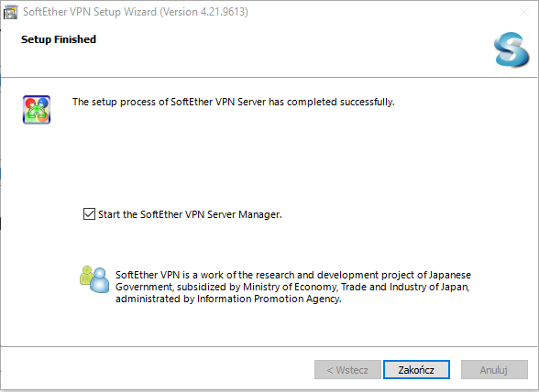Click the gray footer area left of Wstecz
This screenshot has height=392, width=539.
click(155, 369)
